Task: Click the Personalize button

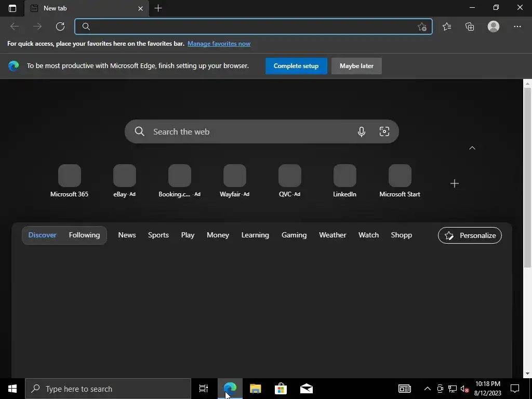Action: click(470, 235)
